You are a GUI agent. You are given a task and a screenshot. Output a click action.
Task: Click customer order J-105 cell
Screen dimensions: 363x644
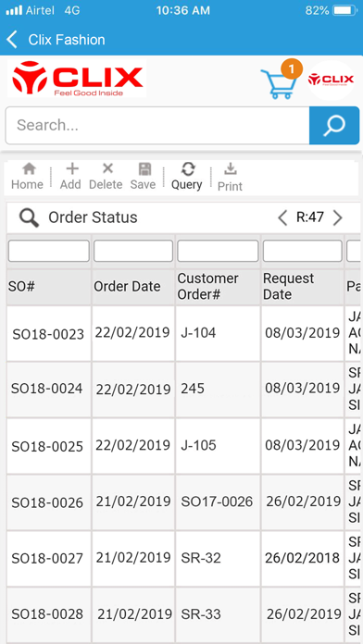pos(218,446)
